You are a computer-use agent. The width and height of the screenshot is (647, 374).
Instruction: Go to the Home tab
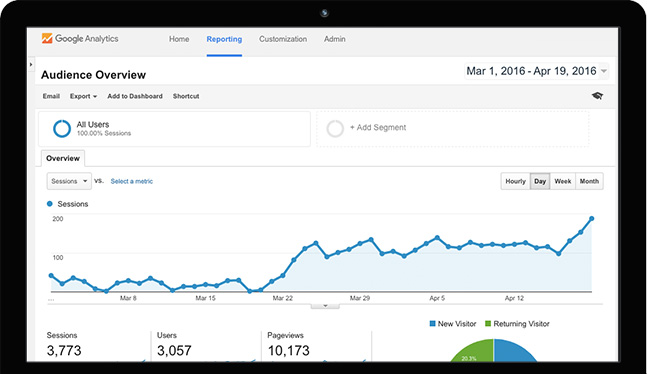click(179, 39)
